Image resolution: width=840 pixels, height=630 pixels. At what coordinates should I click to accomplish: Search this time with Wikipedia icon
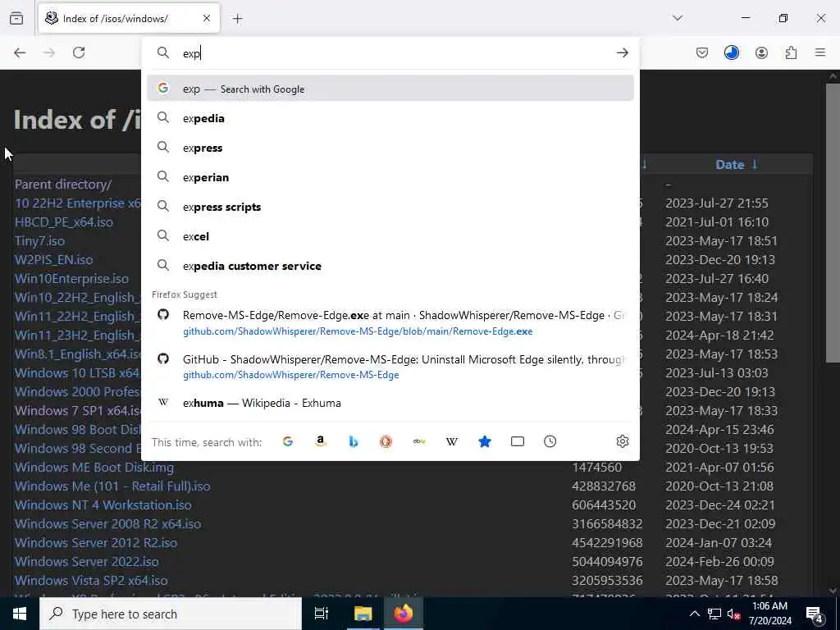[452, 441]
